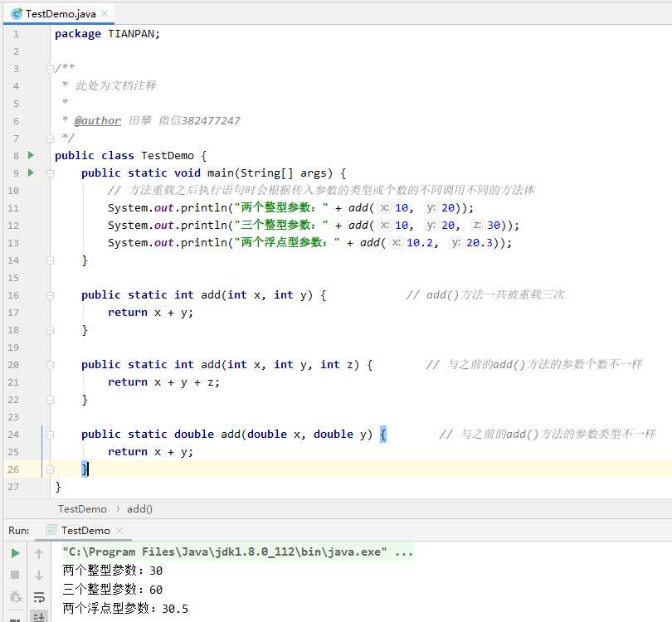This screenshot has height=622, width=672.
Task: Click 'out' field on line 13
Action: pos(163,243)
